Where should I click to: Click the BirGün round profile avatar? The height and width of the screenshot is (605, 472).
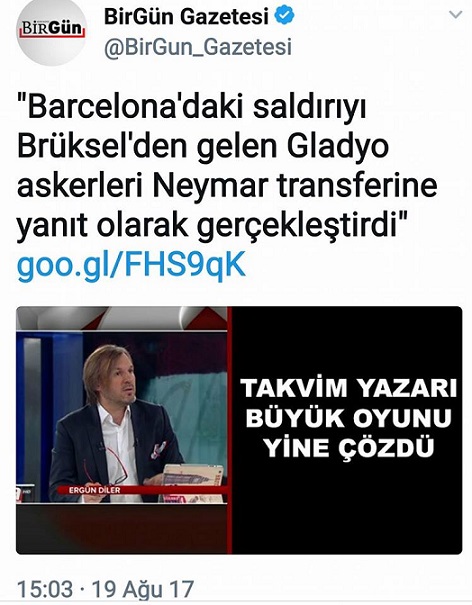pyautogui.click(x=52, y=30)
